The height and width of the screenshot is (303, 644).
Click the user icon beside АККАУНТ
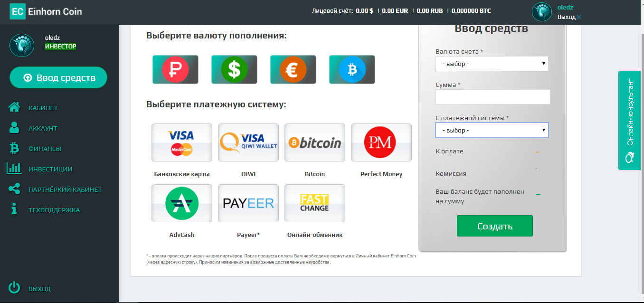[14, 128]
